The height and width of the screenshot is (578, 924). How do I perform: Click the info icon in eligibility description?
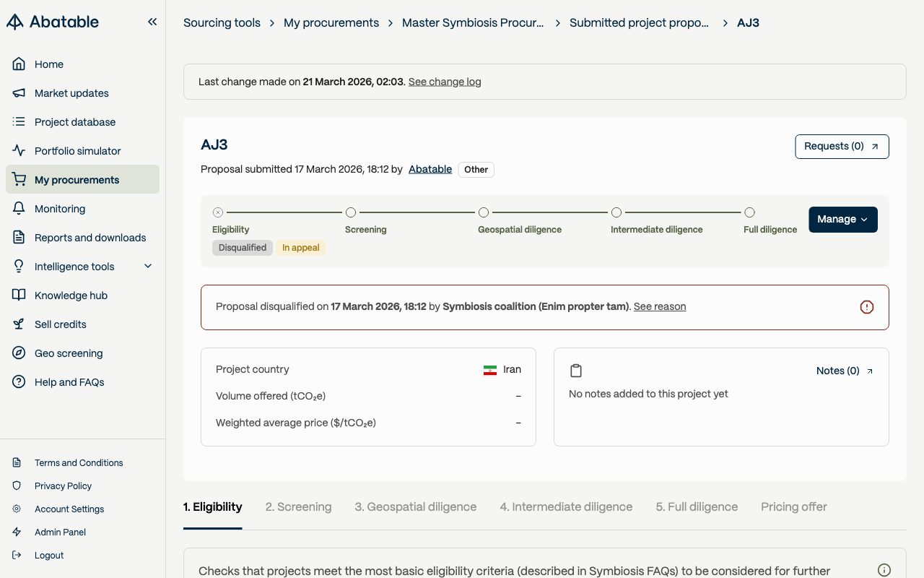pyautogui.click(x=884, y=570)
